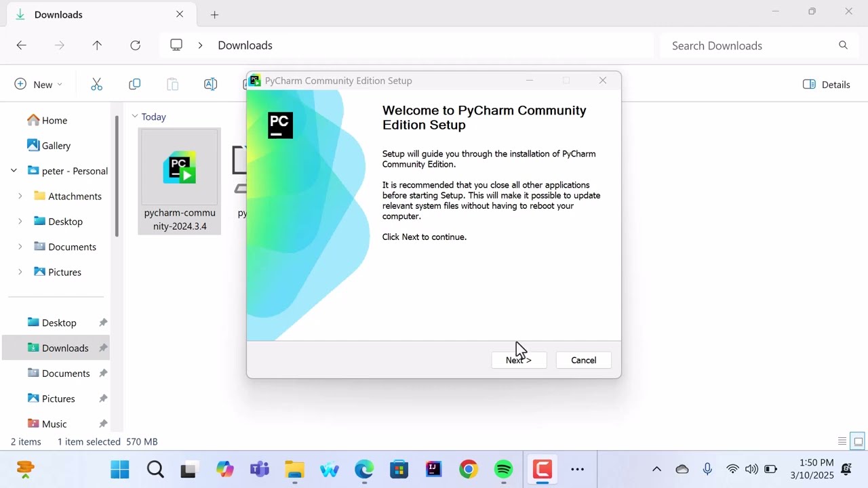
Task: Click Next in PyCharm Setup
Action: (519, 360)
